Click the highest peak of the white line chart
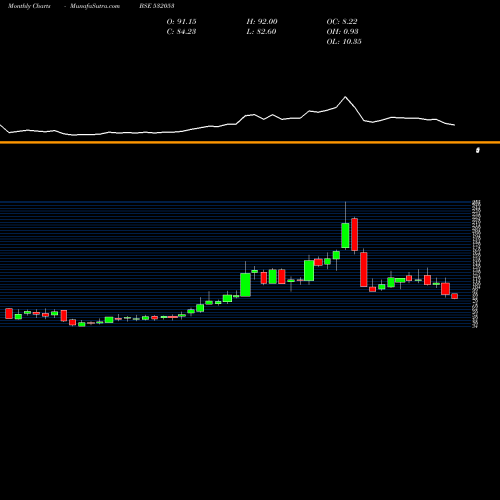Screen dimensions: 500x500 [x=345, y=97]
